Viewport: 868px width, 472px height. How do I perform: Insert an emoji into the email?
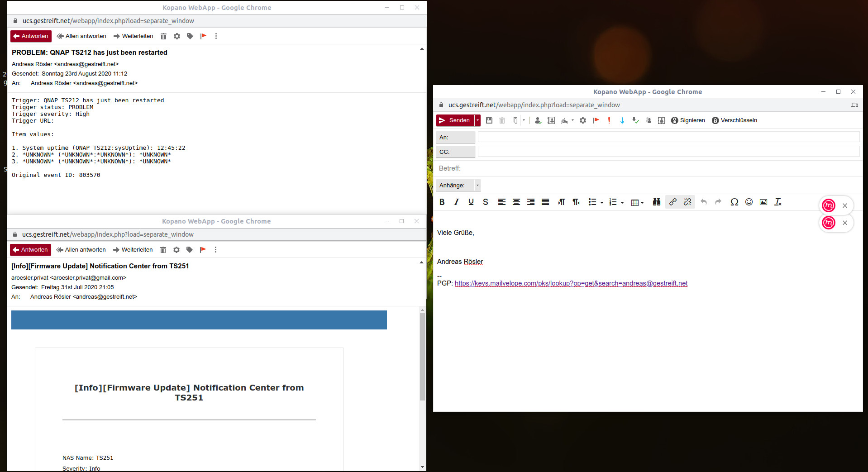point(749,202)
